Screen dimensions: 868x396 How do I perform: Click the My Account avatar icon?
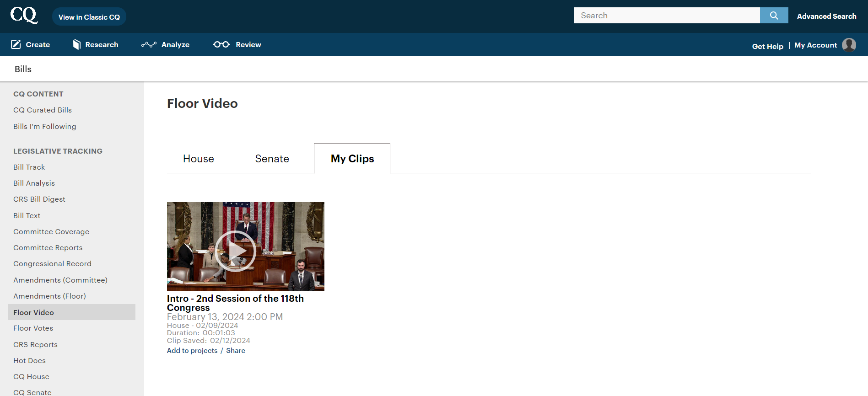pyautogui.click(x=849, y=45)
